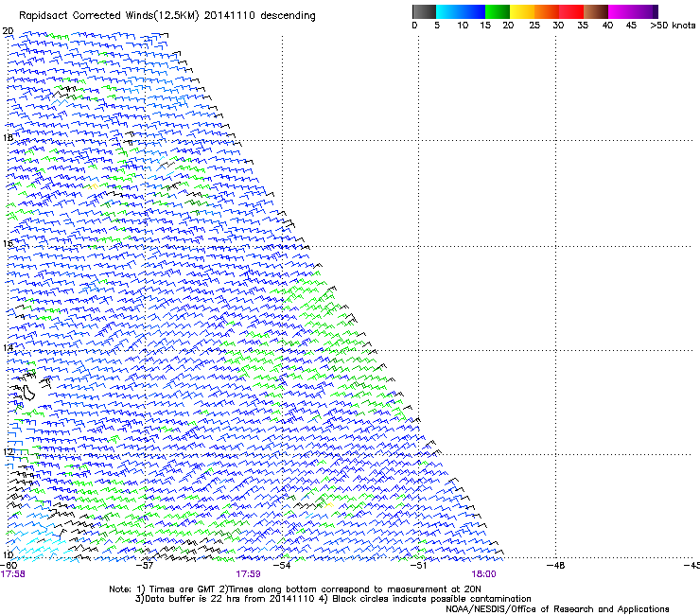Click the plot title 'Rapidscat Corrected Winds(12.5KM)'
The image size is (700, 615).
click(109, 16)
